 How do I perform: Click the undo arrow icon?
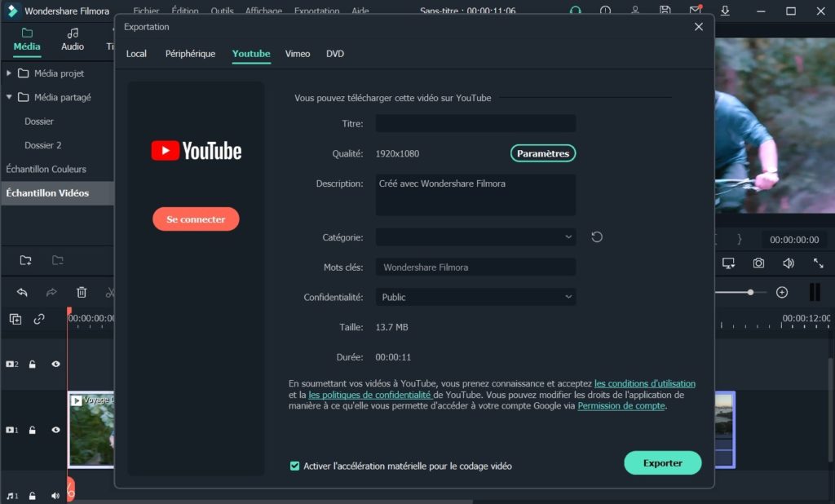(x=22, y=292)
